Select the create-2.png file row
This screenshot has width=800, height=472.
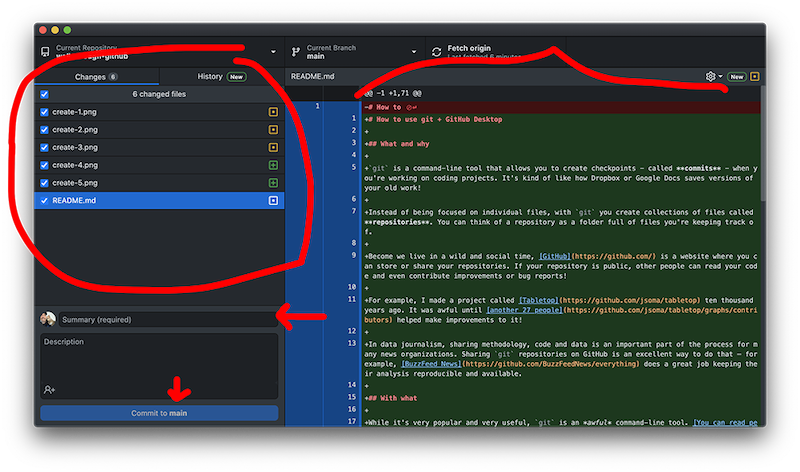(x=159, y=130)
